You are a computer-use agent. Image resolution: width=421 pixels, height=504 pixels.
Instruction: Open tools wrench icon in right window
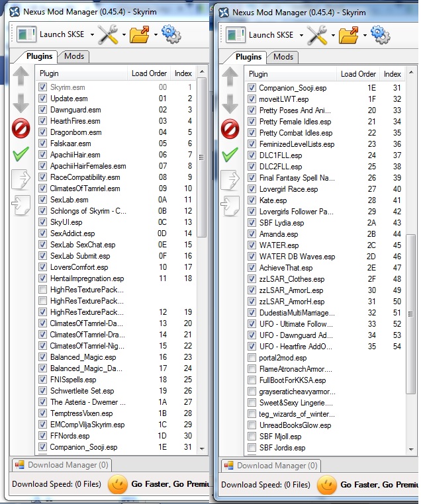(x=317, y=35)
